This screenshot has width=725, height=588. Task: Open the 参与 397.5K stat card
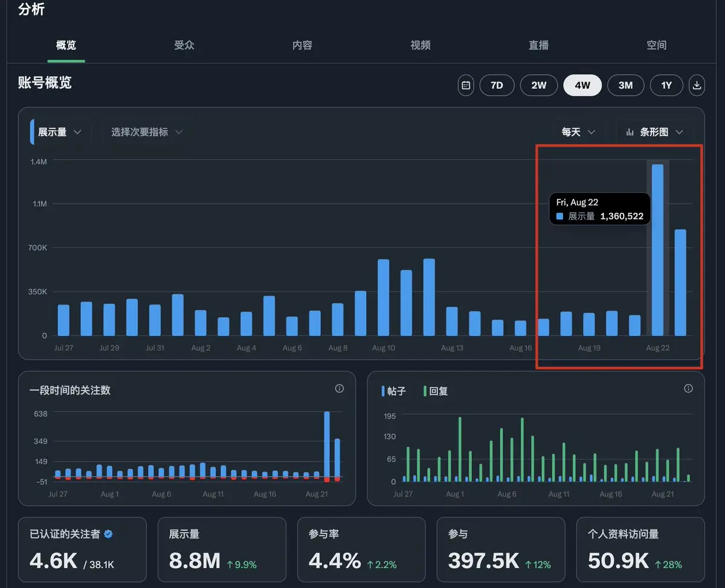pyautogui.click(x=501, y=549)
